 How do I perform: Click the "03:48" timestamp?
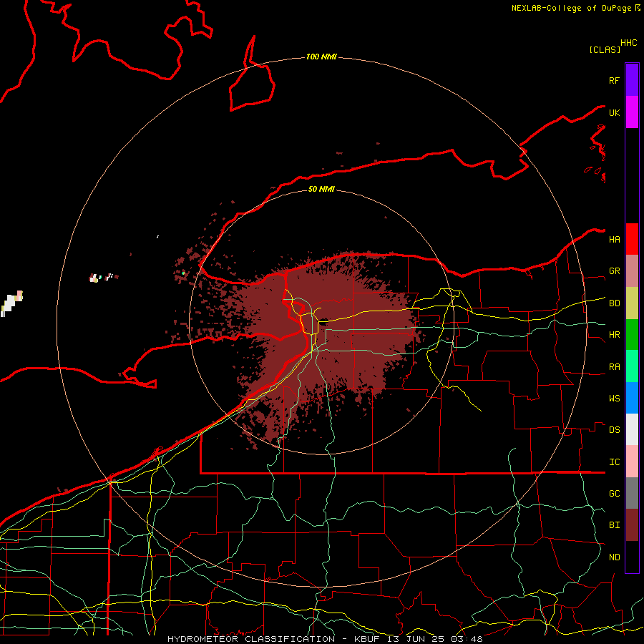[x=466, y=639]
